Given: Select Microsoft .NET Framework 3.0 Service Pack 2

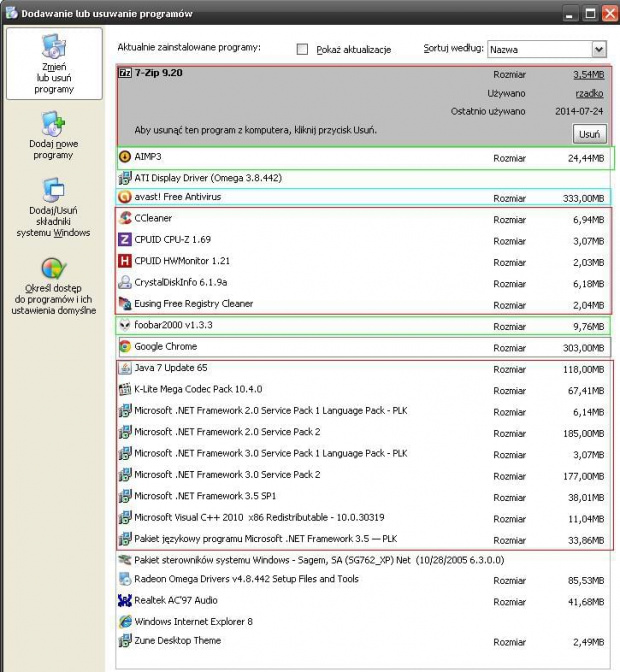Looking at the screenshot, I should pos(364,475).
